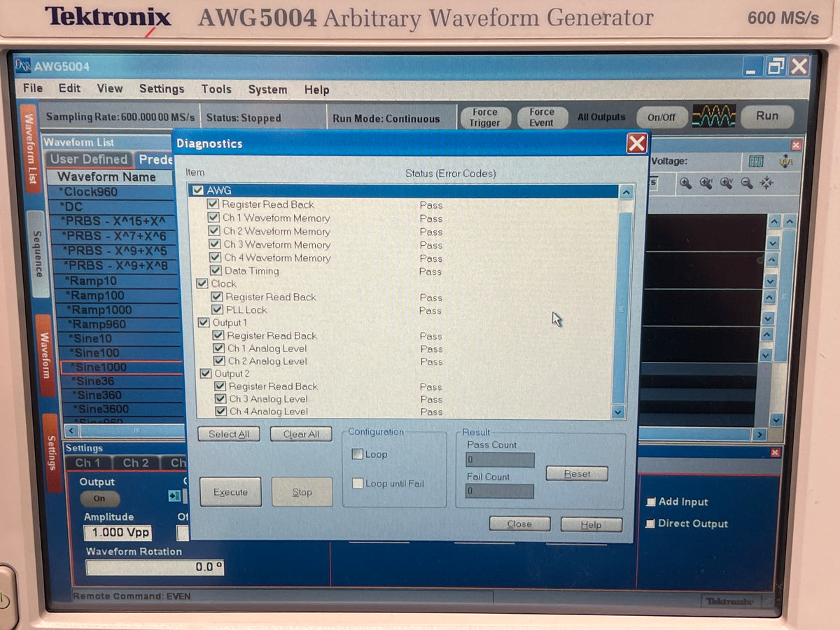Click the zoom in magnifier icon
The height and width of the screenshot is (630, 840).
[x=685, y=183]
